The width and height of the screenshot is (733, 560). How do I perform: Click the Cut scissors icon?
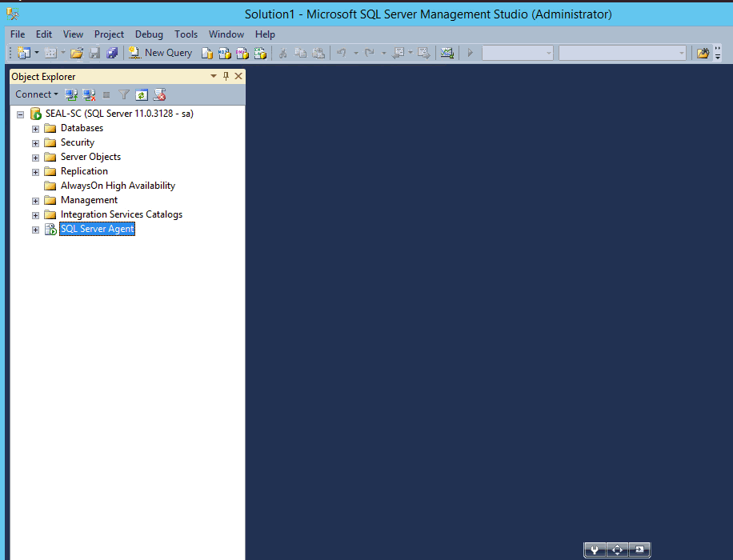point(282,53)
